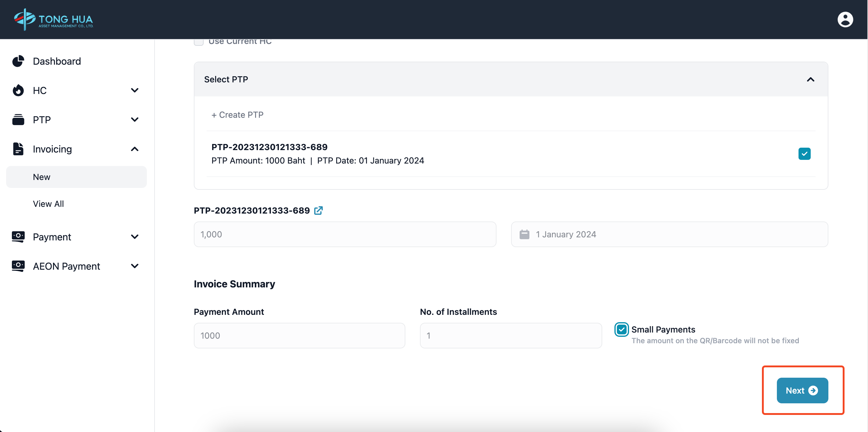
Task: Expand the Payment sidebar menu chevron
Action: (x=134, y=237)
